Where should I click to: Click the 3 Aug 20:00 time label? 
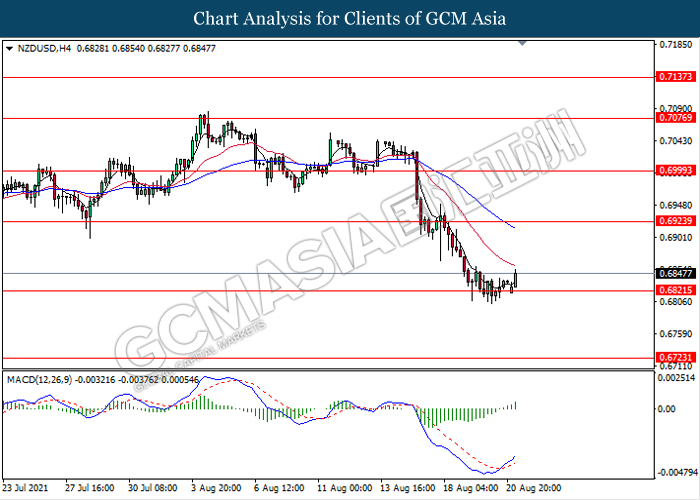pyautogui.click(x=216, y=488)
